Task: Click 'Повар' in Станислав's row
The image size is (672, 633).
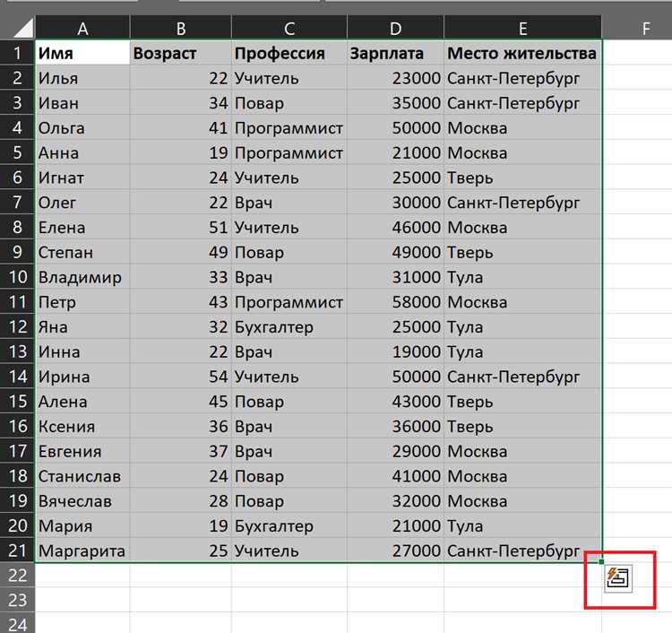Action: point(289,475)
